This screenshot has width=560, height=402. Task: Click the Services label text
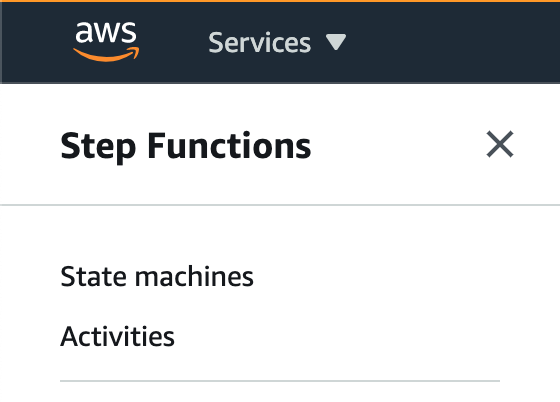point(260,42)
